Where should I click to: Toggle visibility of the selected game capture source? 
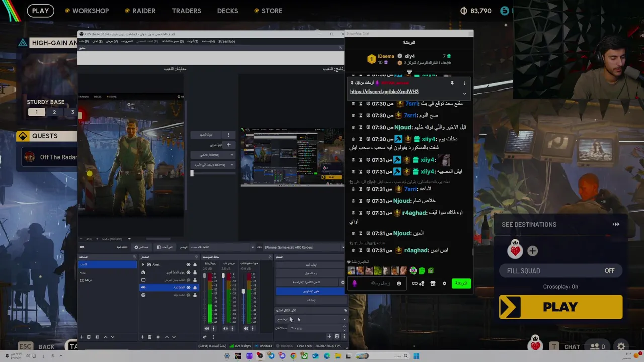pos(188,287)
